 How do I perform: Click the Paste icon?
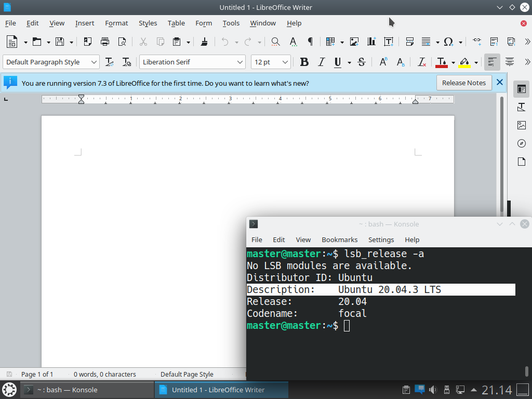(x=177, y=42)
